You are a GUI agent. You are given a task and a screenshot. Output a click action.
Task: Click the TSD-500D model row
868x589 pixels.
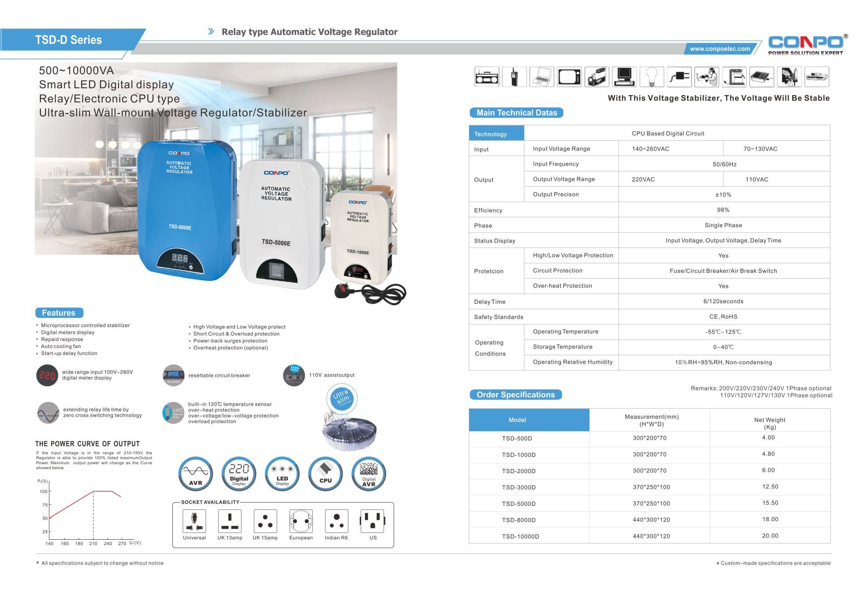pos(650,438)
